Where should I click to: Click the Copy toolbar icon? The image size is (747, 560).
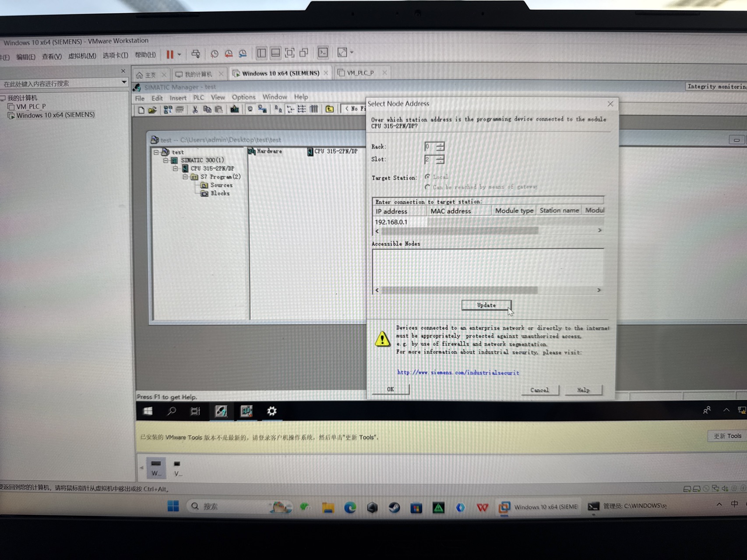pos(207,109)
